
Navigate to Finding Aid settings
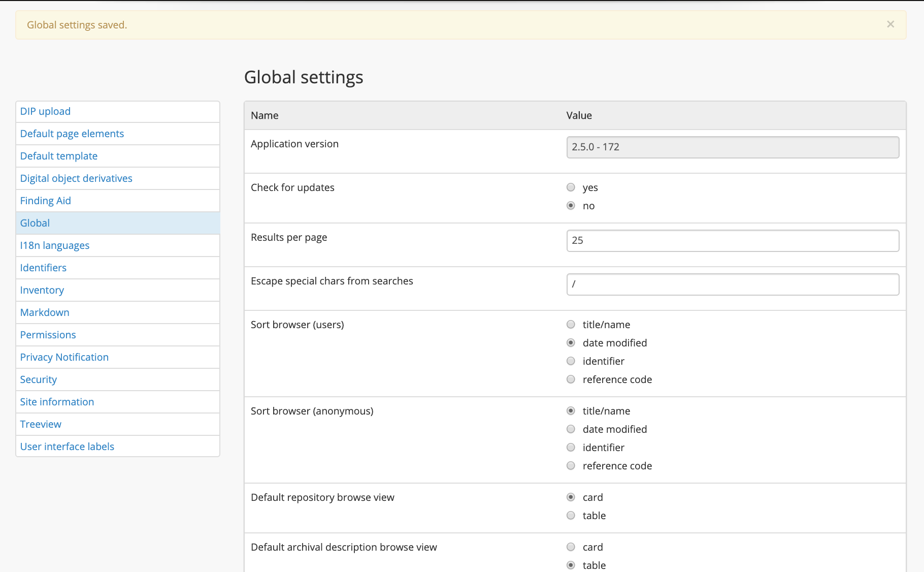click(x=46, y=201)
